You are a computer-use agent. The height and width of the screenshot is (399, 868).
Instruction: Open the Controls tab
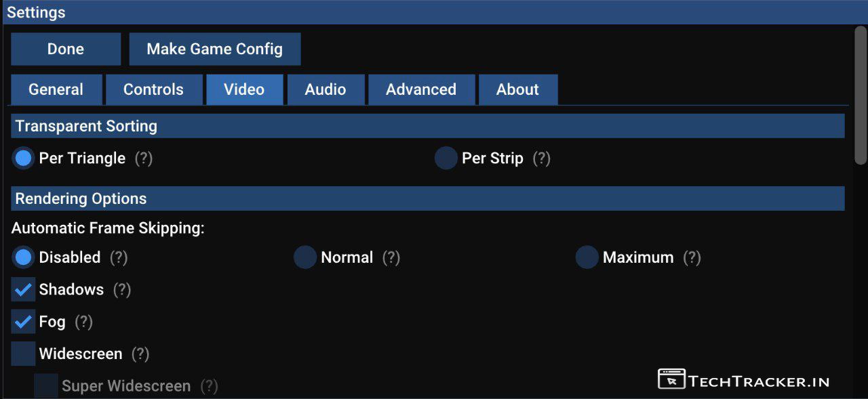coord(153,90)
